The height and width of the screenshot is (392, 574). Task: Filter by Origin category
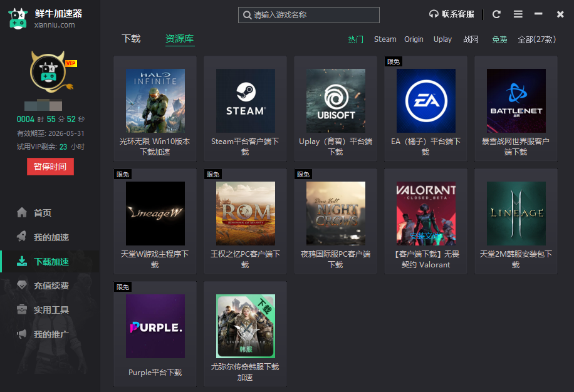click(x=414, y=39)
